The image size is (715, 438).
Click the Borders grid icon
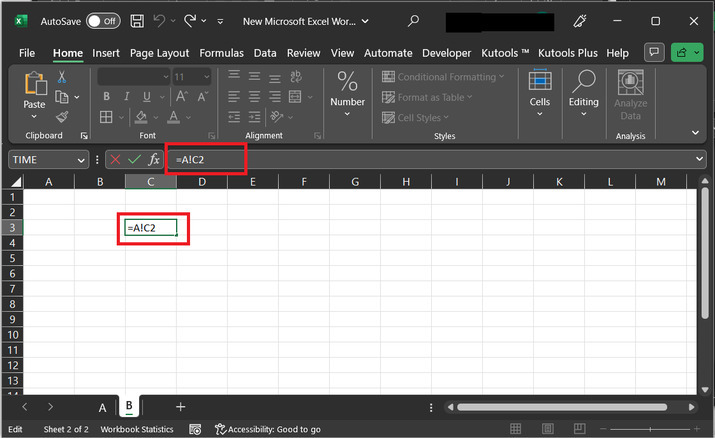[x=106, y=117]
